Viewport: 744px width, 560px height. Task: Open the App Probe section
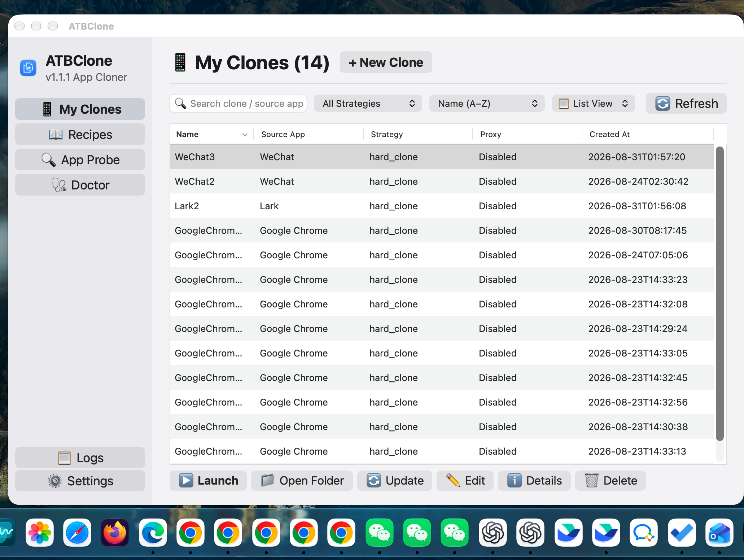pos(80,159)
